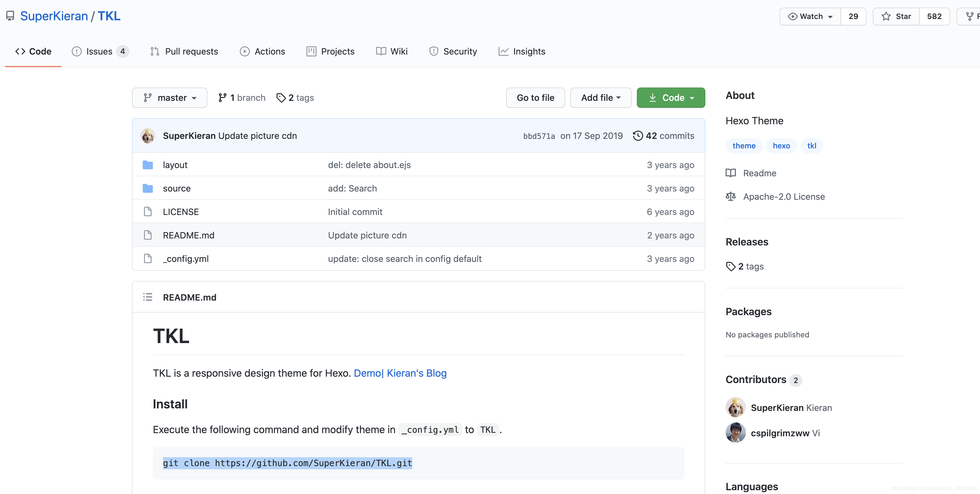This screenshot has width=980, height=494.
Task: Open 'update: close search in config default' commit
Action: (x=404, y=259)
